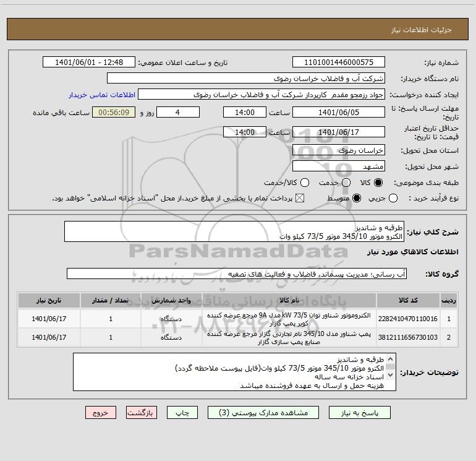The width and height of the screenshot is (476, 461).
Task: Click the page header جزئیات اطلاعات نیاز
Action: pyautogui.click(x=421, y=30)
